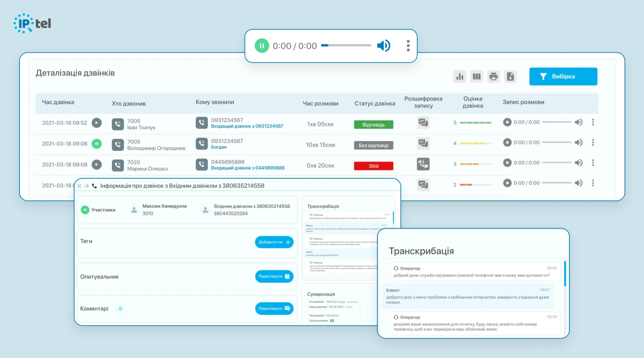Click the green Відповідь status badge
Viewport: 644px width, 358px height.
point(374,124)
